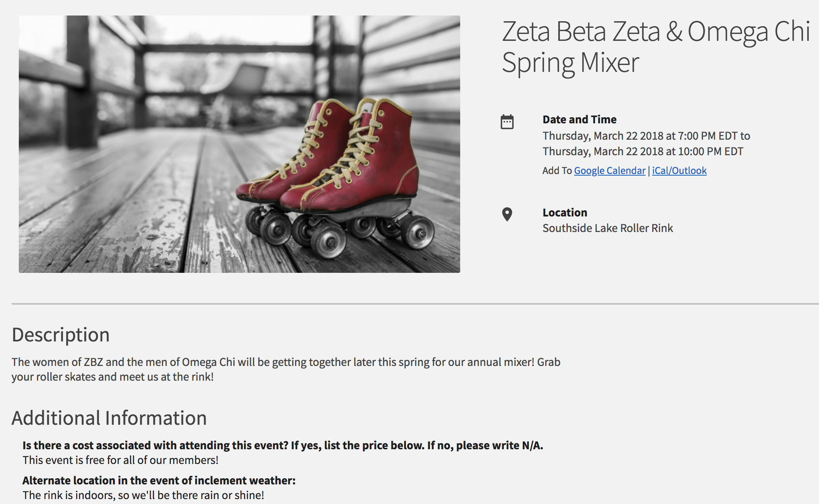This screenshot has width=819, height=504.
Task: Click the 'free for all of our members' answer
Action: pyautogui.click(x=121, y=460)
